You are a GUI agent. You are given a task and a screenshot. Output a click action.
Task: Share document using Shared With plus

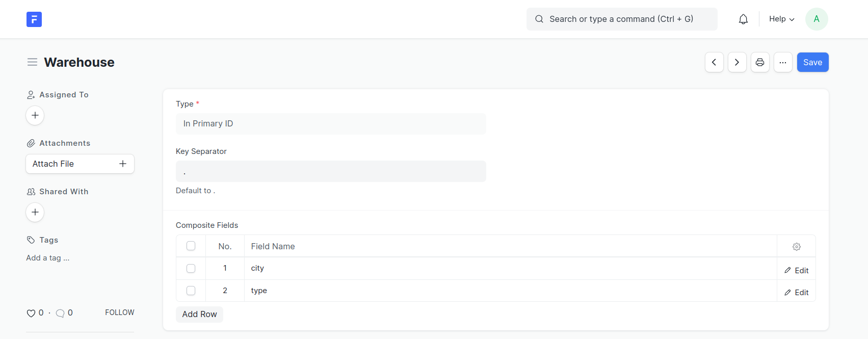[35, 212]
